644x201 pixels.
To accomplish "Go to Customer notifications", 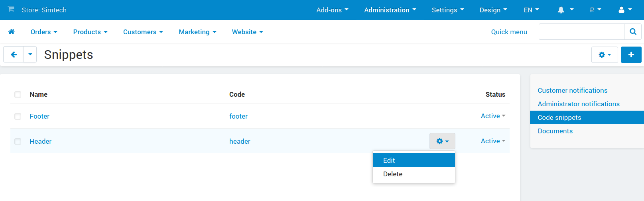I will pyautogui.click(x=572, y=90).
